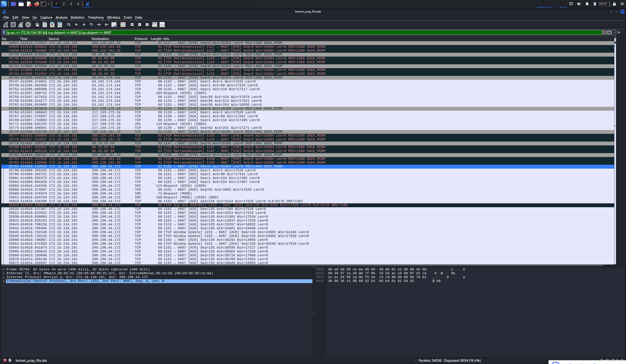Screen dimensions: 626x364
Task: Open the Analyze menu
Action: [61, 17]
